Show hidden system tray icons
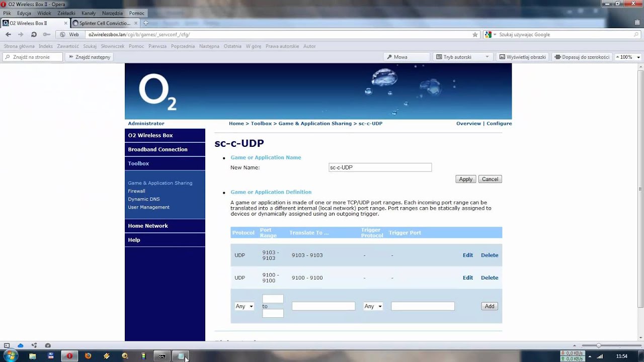 [x=590, y=356]
